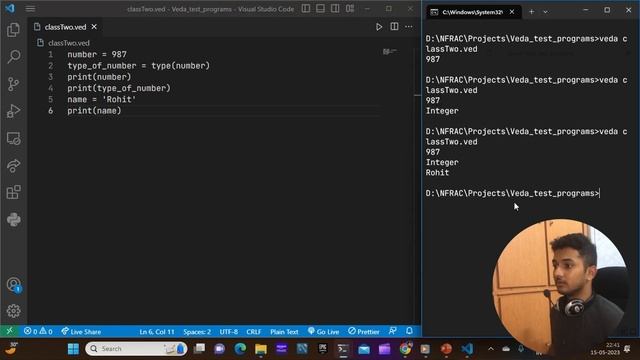The width and height of the screenshot is (640, 360).
Task: Toggle the primary side bar layout
Action: [306, 9]
